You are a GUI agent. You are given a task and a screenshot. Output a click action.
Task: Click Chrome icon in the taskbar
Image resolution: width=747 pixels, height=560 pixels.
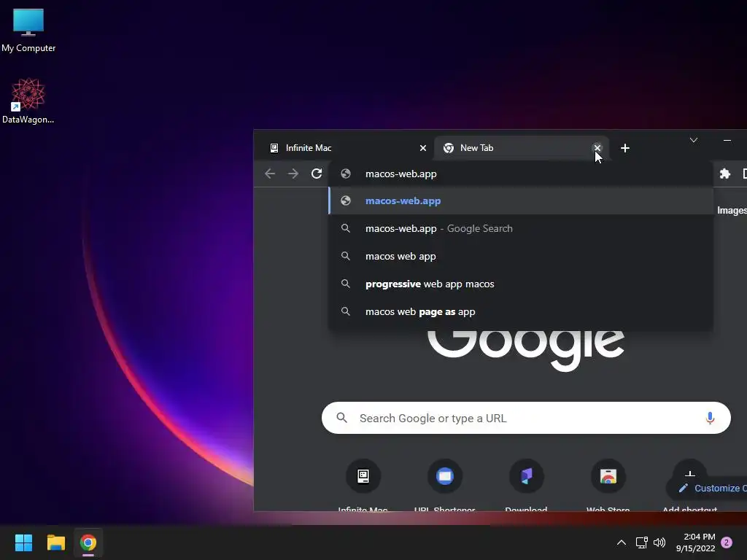point(88,542)
